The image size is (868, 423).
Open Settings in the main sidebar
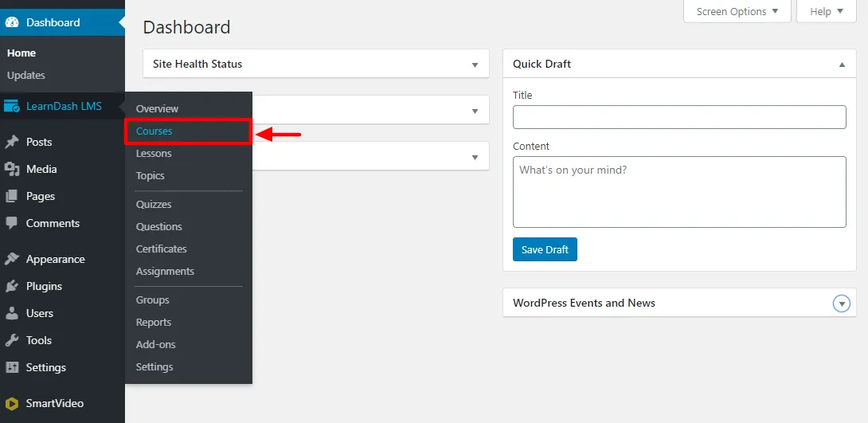(x=46, y=367)
